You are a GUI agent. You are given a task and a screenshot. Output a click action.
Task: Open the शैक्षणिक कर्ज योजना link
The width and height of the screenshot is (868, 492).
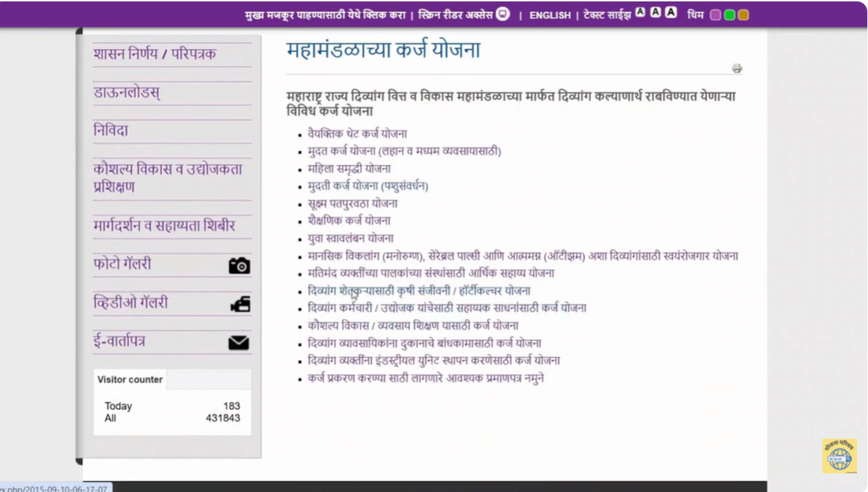349,221
